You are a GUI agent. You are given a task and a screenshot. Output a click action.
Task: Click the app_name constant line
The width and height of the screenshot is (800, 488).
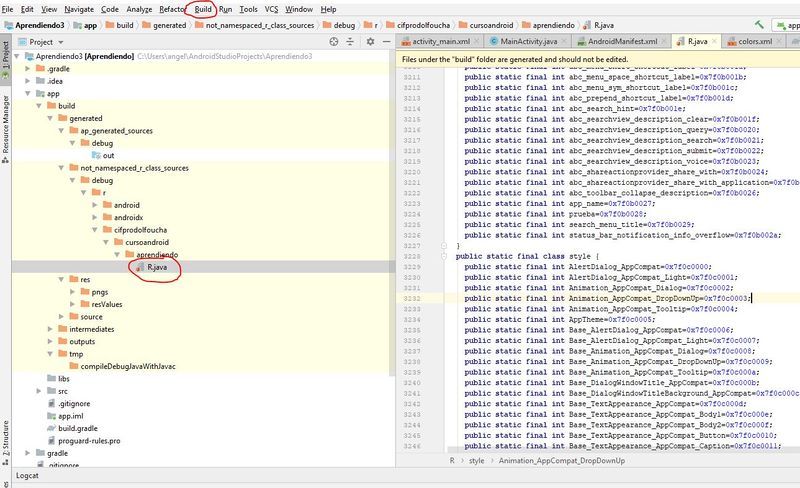click(559, 203)
